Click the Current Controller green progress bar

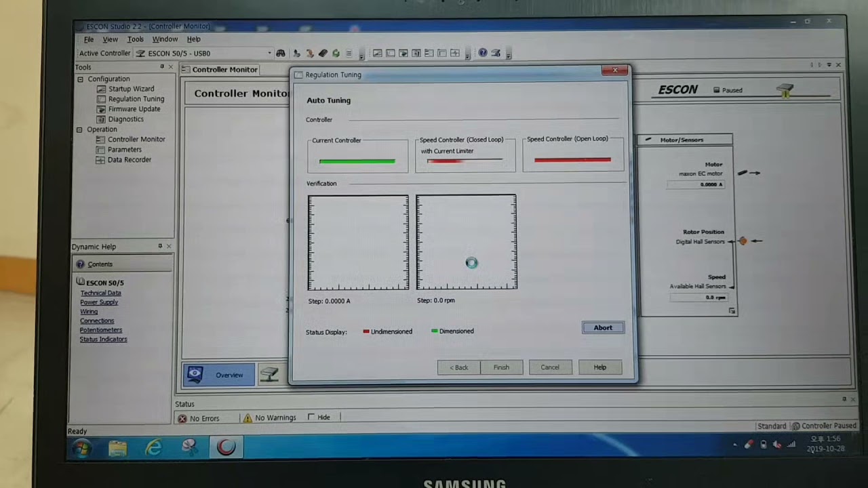pos(357,161)
